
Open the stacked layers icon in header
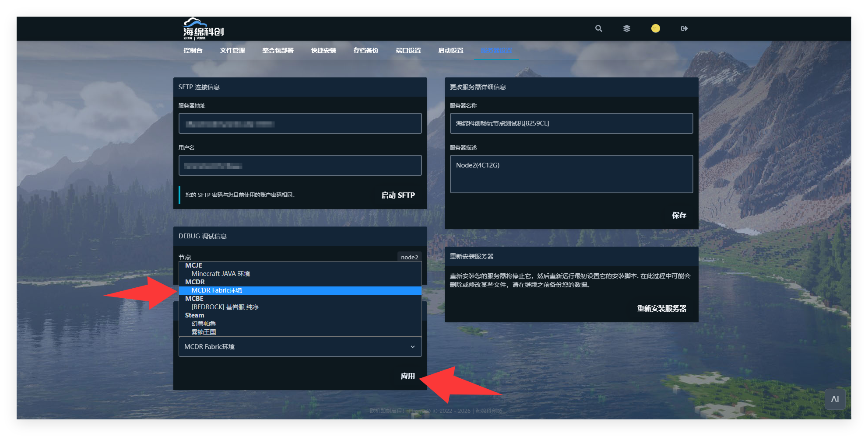[627, 28]
